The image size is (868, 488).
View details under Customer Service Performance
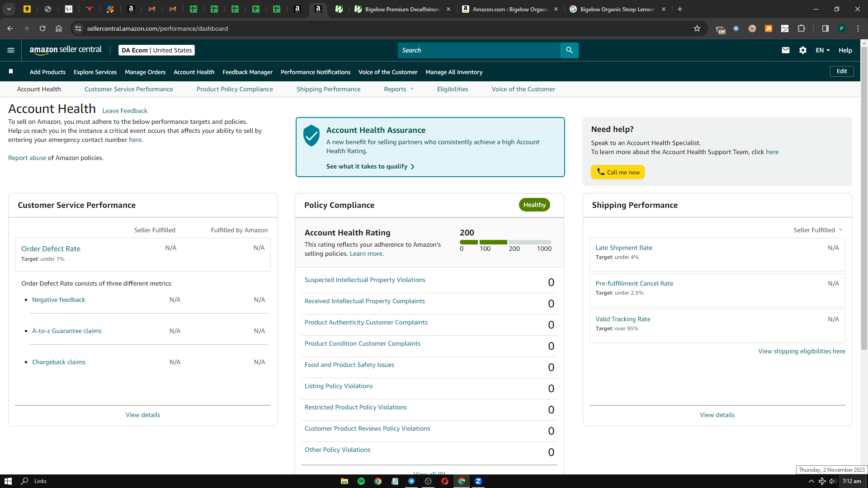click(x=143, y=415)
